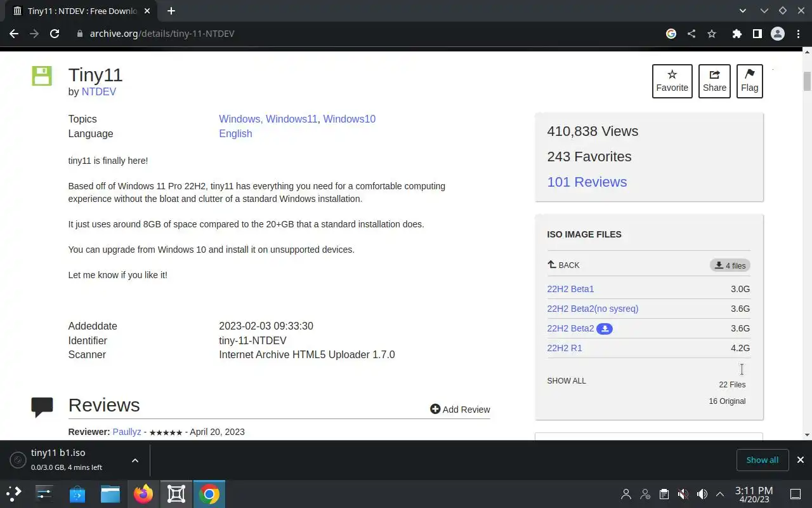Download the 22H2 R1 ISO
The width and height of the screenshot is (812, 508).
click(564, 348)
